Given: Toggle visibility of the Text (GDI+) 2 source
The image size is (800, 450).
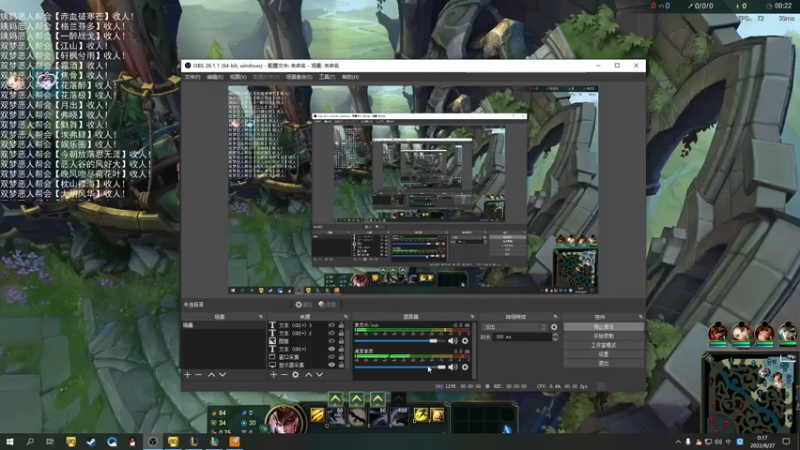Looking at the screenshot, I should point(332,333).
